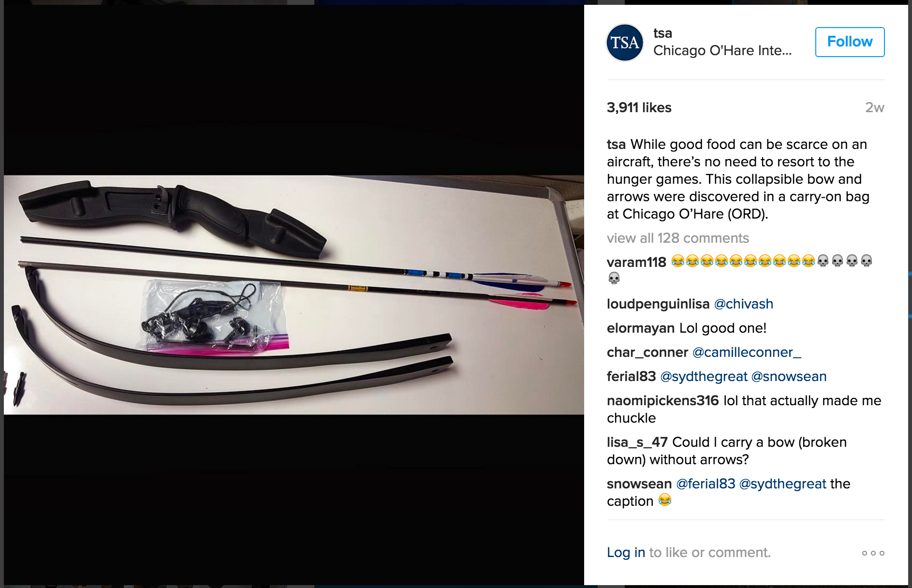This screenshot has width=912, height=588.
Task: Click the TSA profile avatar icon
Action: click(x=625, y=43)
